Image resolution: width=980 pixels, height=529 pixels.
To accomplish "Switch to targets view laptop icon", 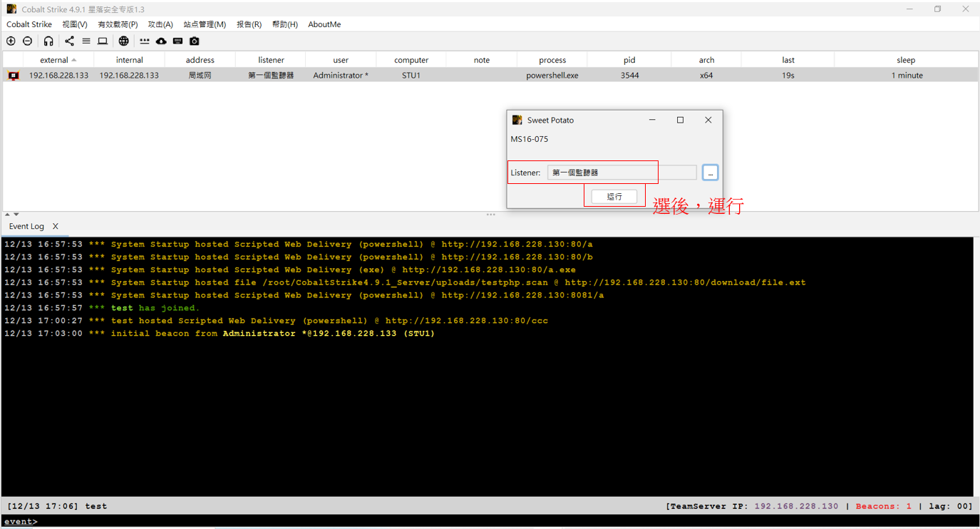I will (x=103, y=41).
